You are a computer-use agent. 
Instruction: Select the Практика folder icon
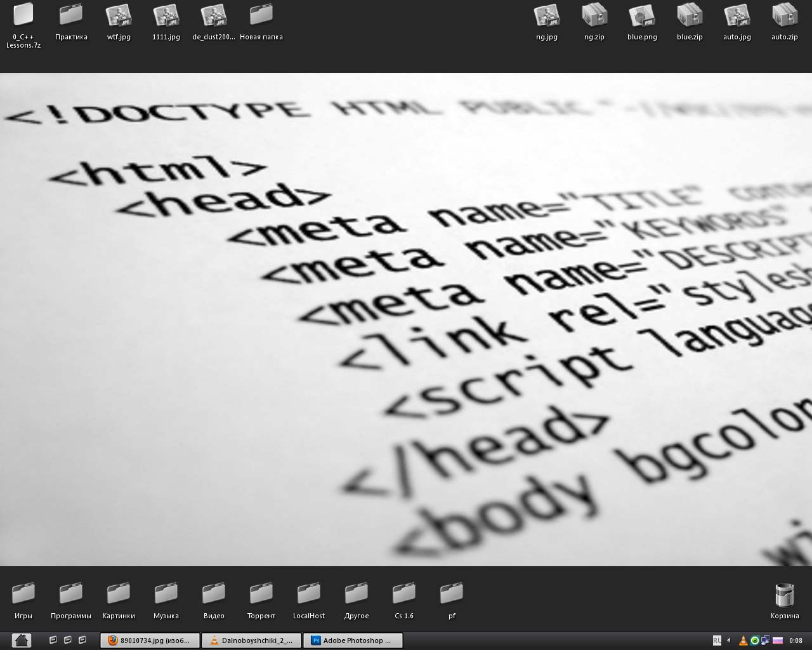(x=71, y=15)
